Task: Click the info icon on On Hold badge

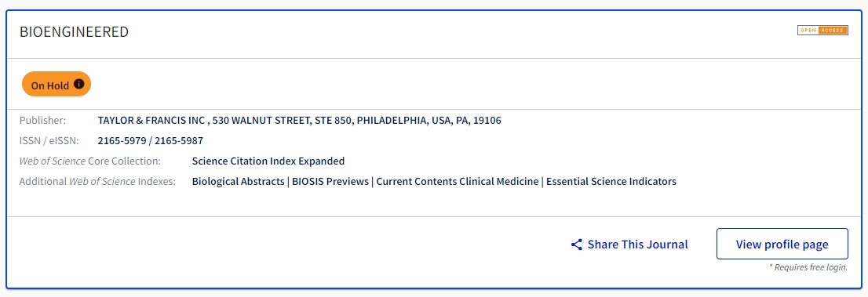Action: coord(79,84)
